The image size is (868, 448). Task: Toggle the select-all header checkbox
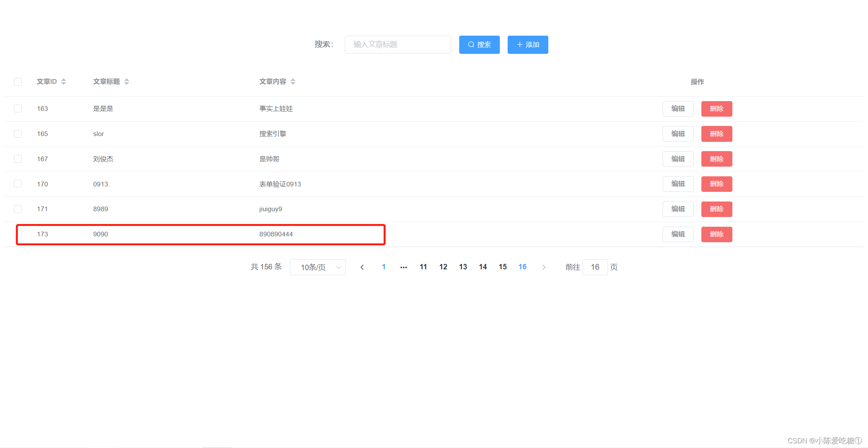point(18,81)
